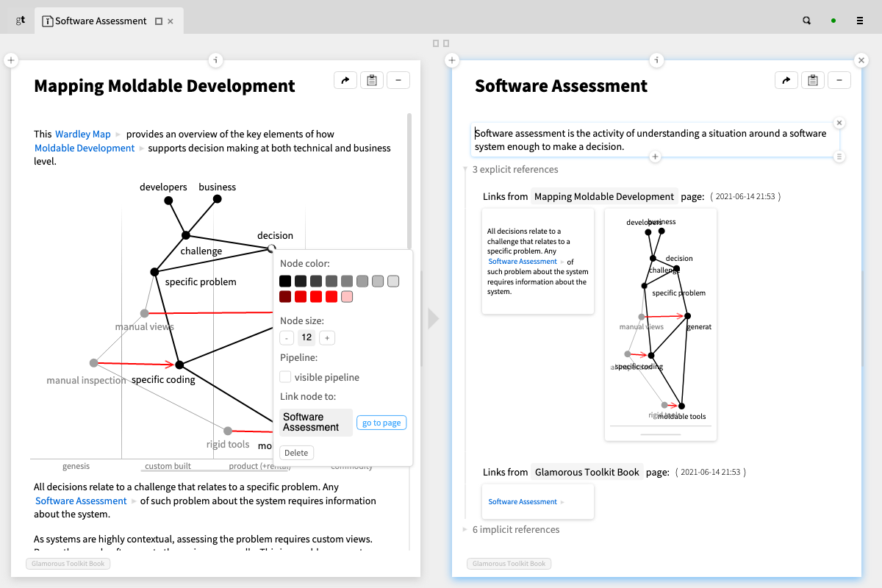
Task: Click the first pane indicator square at top
Action: point(436,43)
